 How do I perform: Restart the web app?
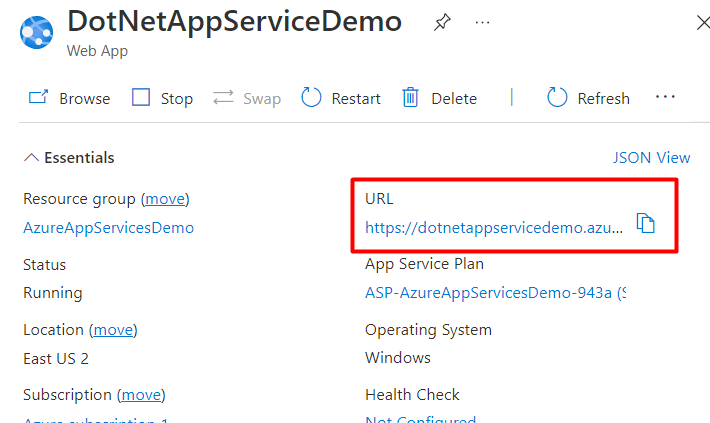point(341,98)
